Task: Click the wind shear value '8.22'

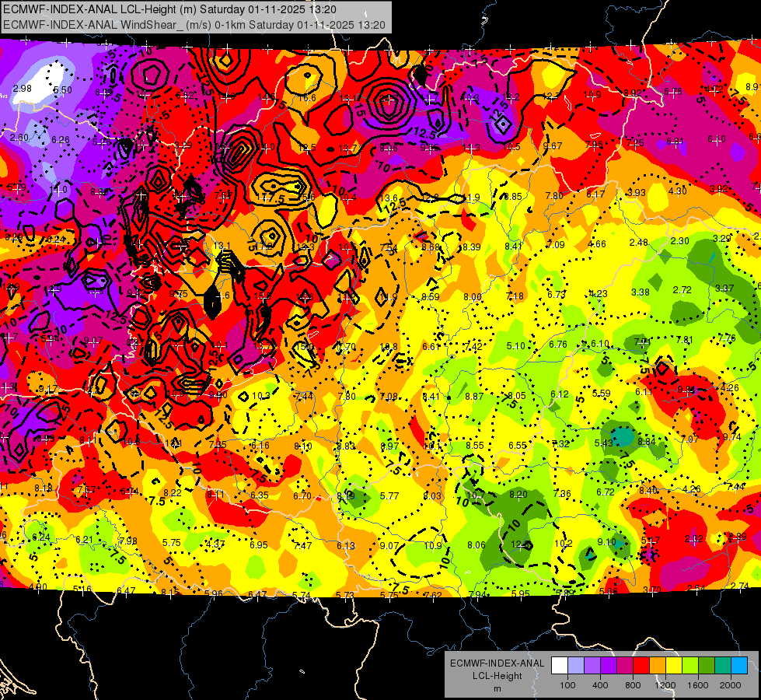Action: 173,492
